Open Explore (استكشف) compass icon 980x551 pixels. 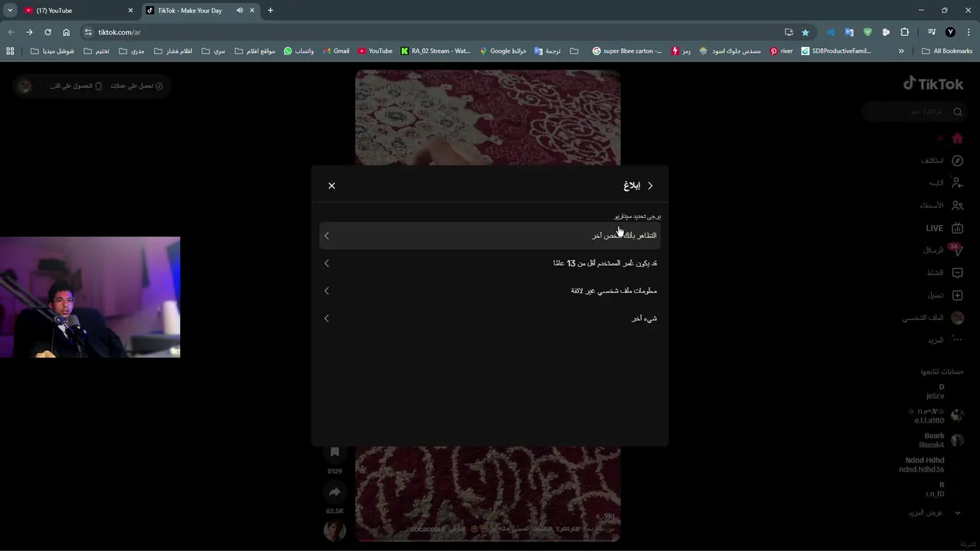coord(957,161)
